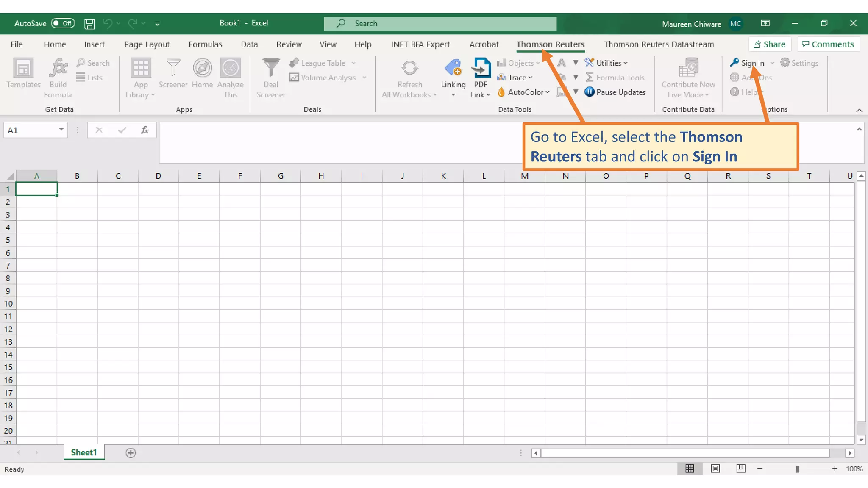Click the title bar Search box
The width and height of the screenshot is (868, 488).
[440, 23]
